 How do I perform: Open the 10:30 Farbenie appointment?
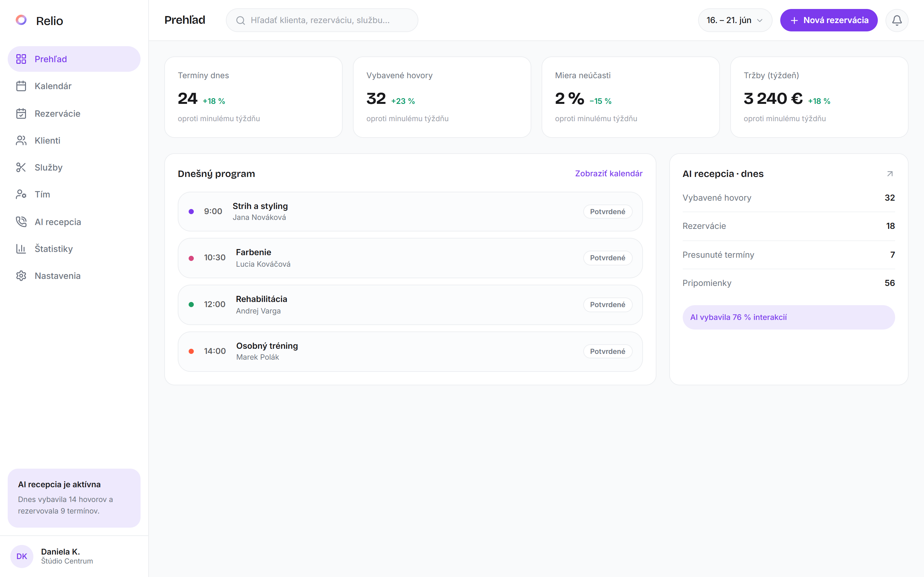(x=410, y=258)
